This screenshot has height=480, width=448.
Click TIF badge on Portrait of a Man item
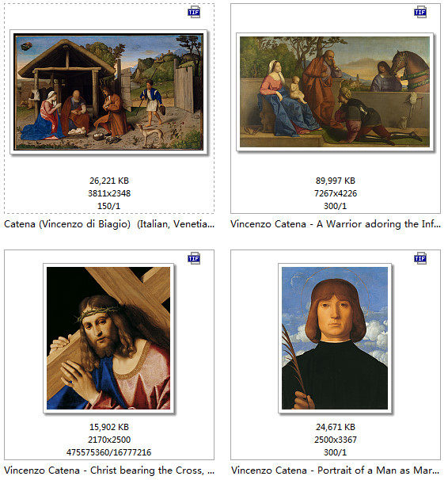point(420,258)
